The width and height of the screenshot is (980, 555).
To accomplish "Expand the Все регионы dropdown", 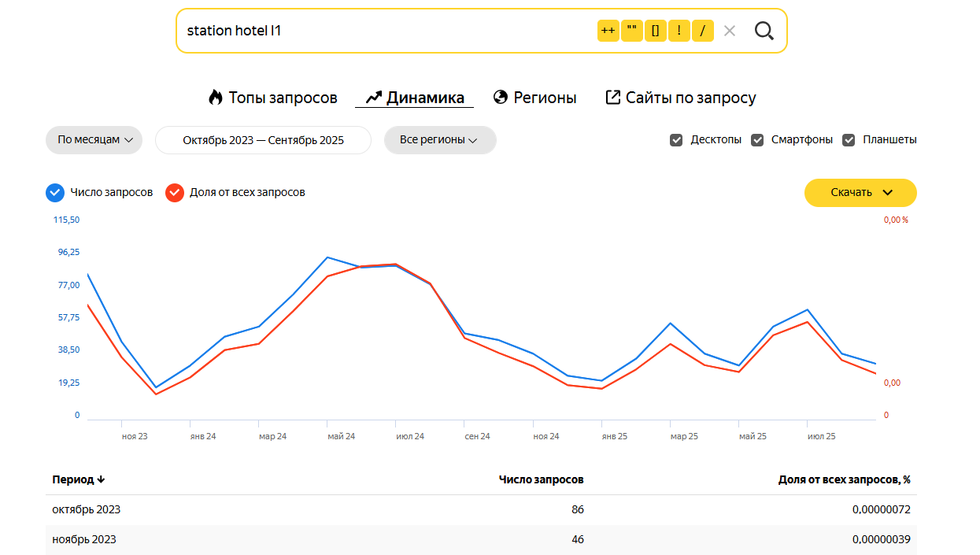I will click(439, 140).
